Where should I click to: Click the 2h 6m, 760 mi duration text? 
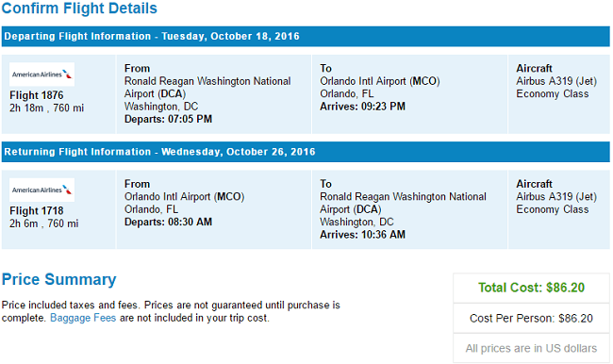(43, 223)
